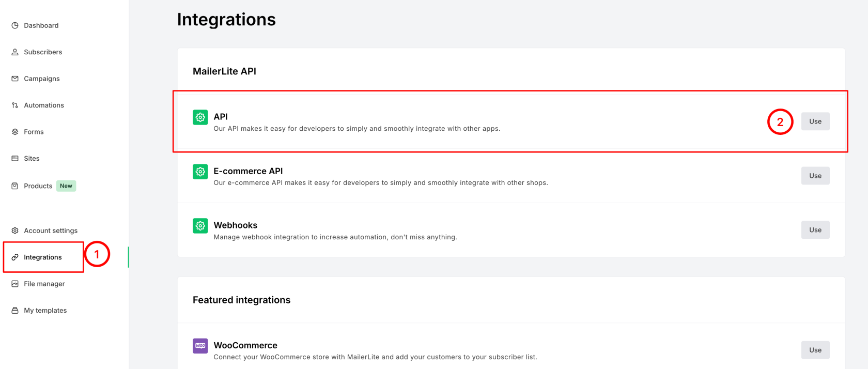868x369 pixels.
Task: Click the Forms layers icon
Action: [15, 132]
